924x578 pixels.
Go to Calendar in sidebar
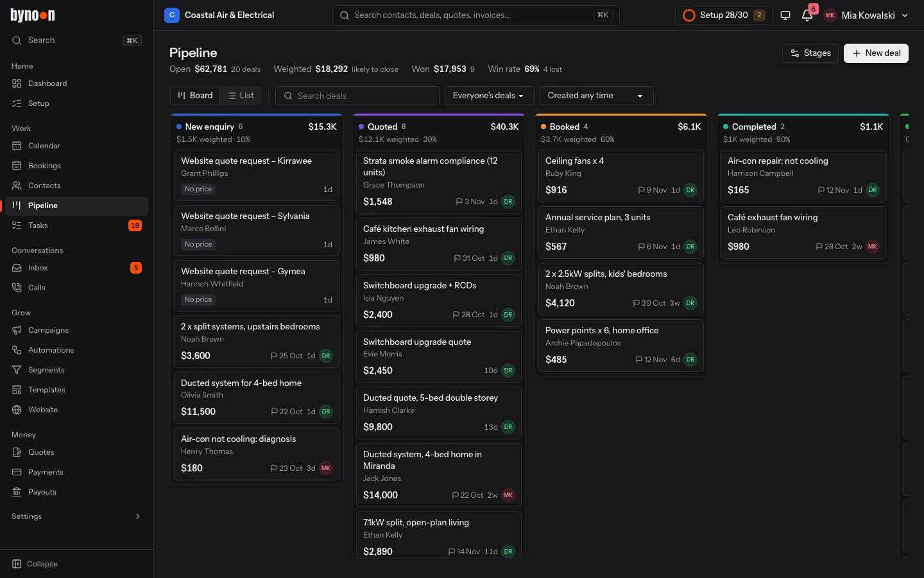click(x=77, y=146)
